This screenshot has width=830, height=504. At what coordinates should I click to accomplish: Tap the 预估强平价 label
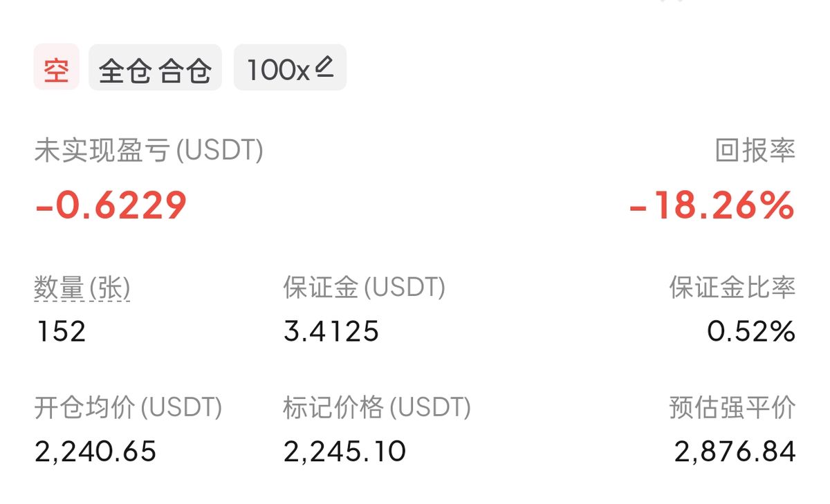pyautogui.click(x=732, y=408)
